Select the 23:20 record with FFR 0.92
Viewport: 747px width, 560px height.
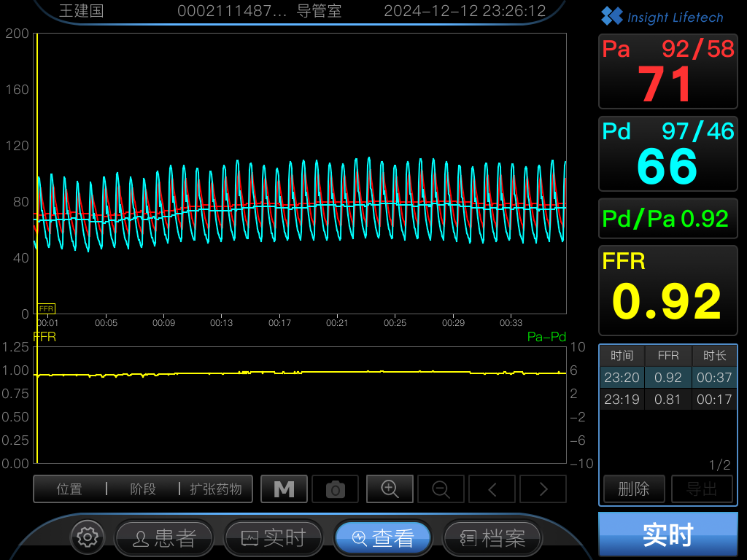[x=668, y=377]
